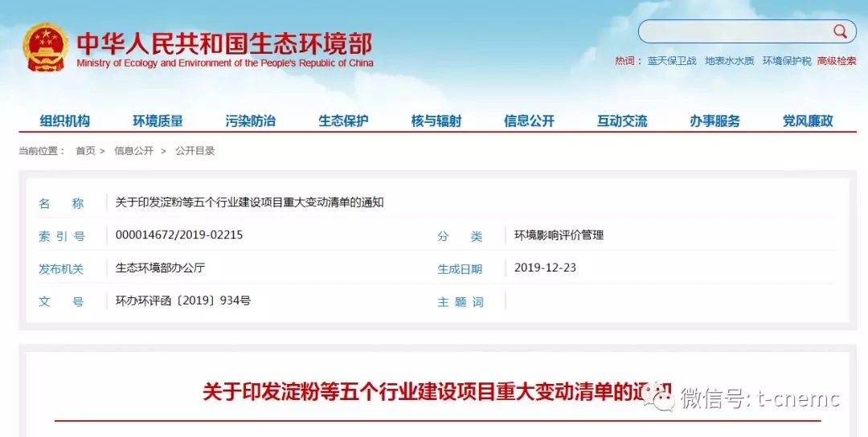The height and width of the screenshot is (437, 868).
Task: Click the 蓝天保卫战 hot keyword link
Action: click(673, 61)
